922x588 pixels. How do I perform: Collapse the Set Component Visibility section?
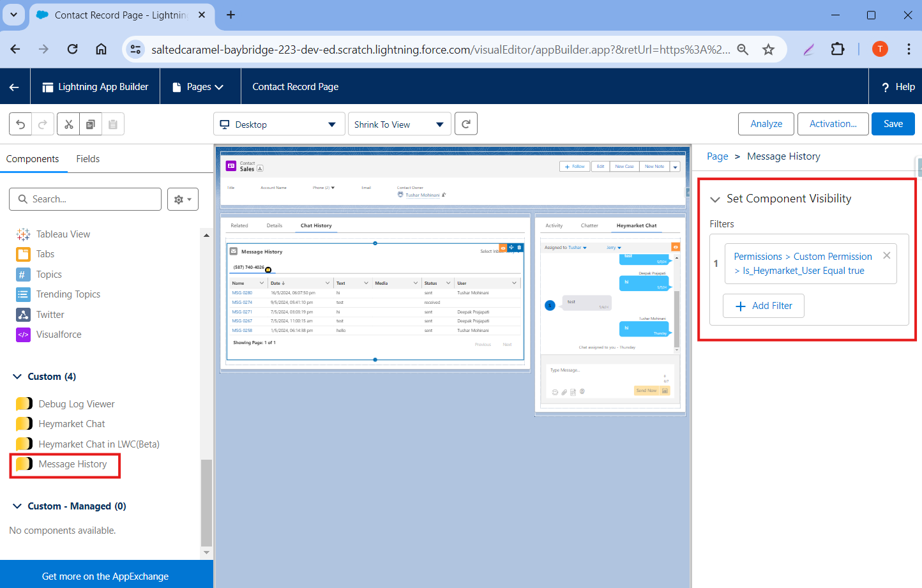715,199
